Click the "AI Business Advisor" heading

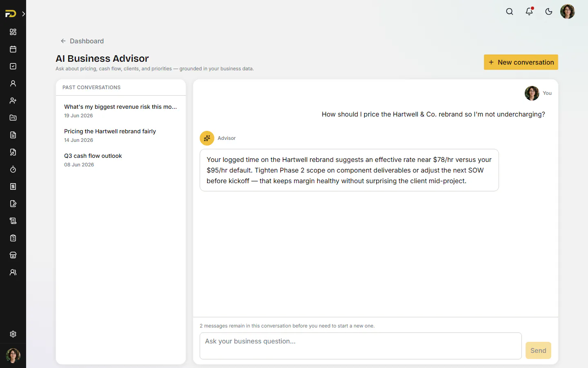pos(102,58)
